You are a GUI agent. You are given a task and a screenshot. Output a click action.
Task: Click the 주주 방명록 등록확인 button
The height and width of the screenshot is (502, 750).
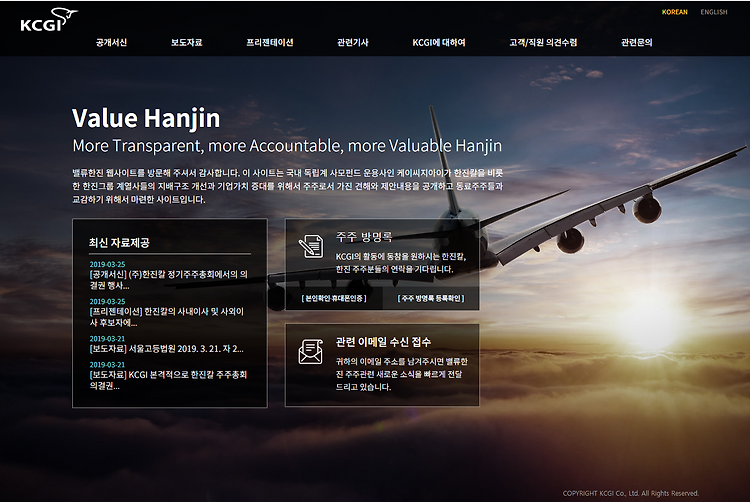[431, 298]
